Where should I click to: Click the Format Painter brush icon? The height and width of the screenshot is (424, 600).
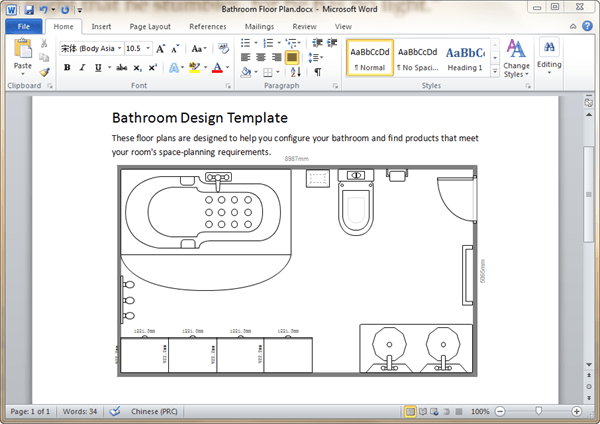click(x=45, y=72)
